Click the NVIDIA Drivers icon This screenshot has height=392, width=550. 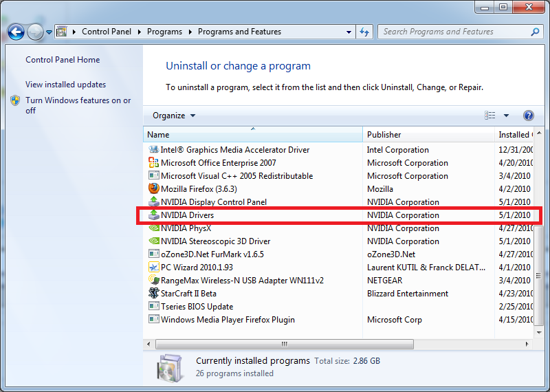click(153, 215)
